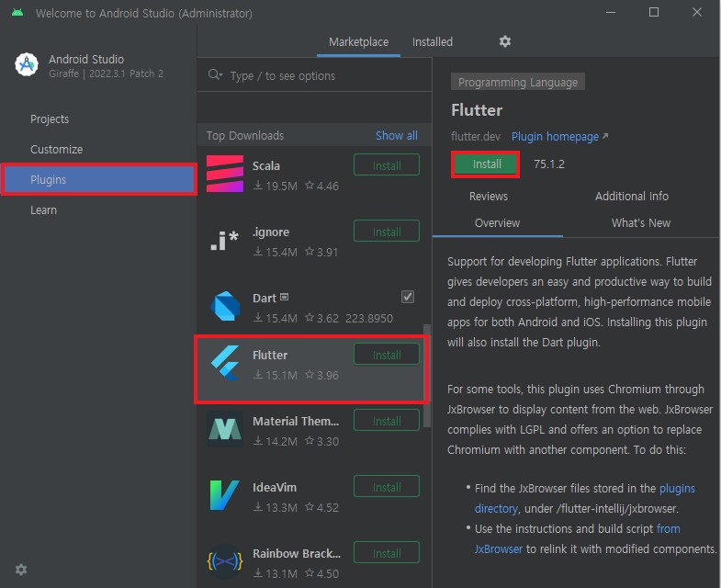721x588 pixels.
Task: Install the Rainbow Brackets plugin
Action: [387, 553]
